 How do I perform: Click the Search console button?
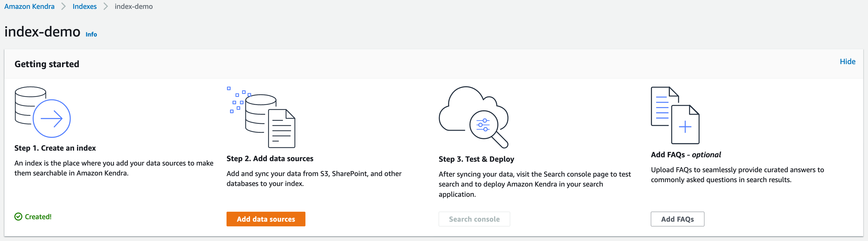coord(474,219)
